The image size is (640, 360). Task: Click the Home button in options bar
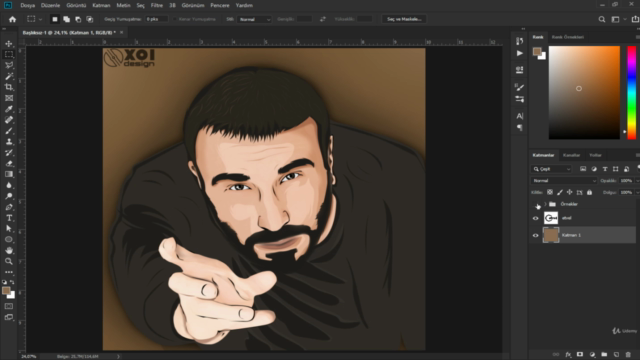[12, 19]
